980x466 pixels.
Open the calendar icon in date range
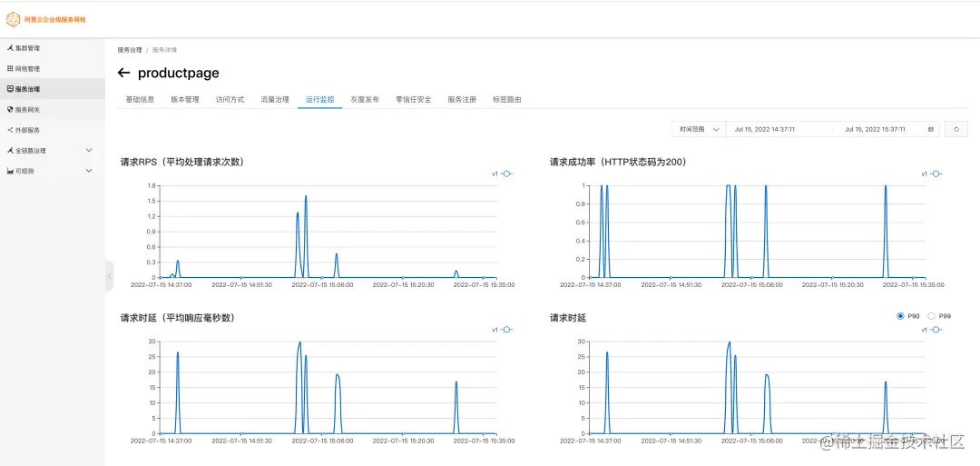[x=931, y=130]
